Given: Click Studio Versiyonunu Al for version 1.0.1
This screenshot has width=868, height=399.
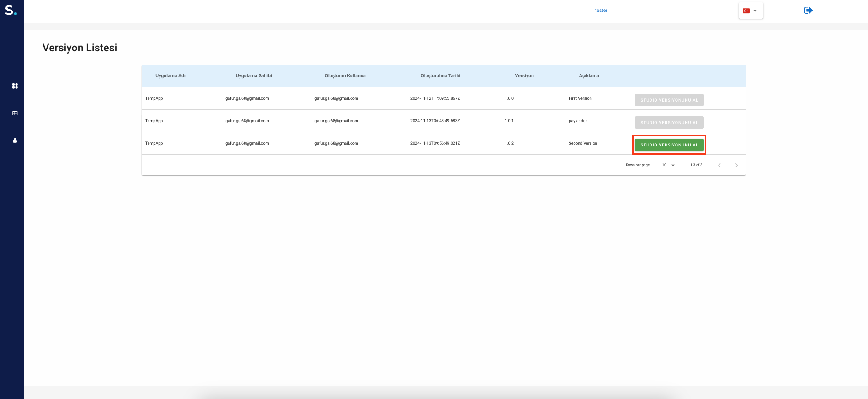Looking at the screenshot, I should click(669, 123).
